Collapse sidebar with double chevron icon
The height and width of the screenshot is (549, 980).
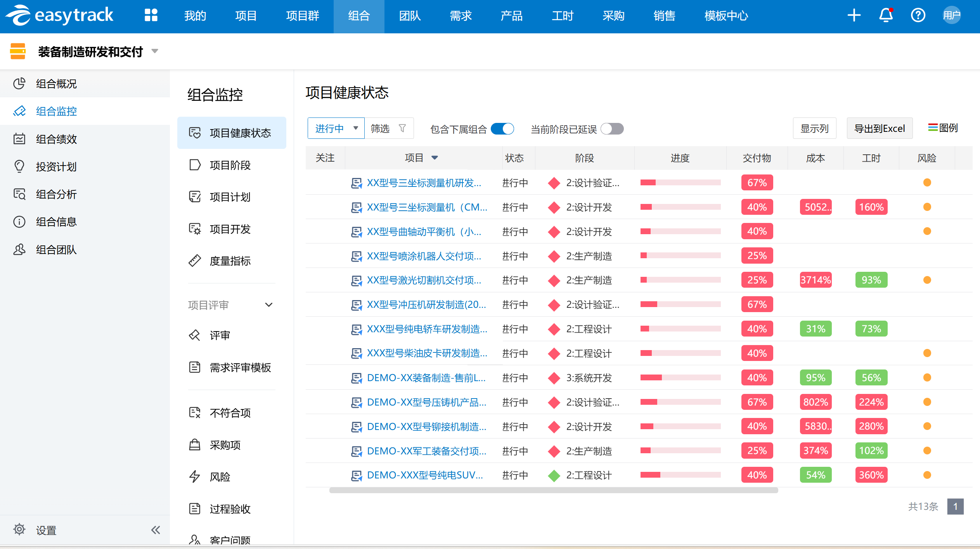tap(156, 530)
